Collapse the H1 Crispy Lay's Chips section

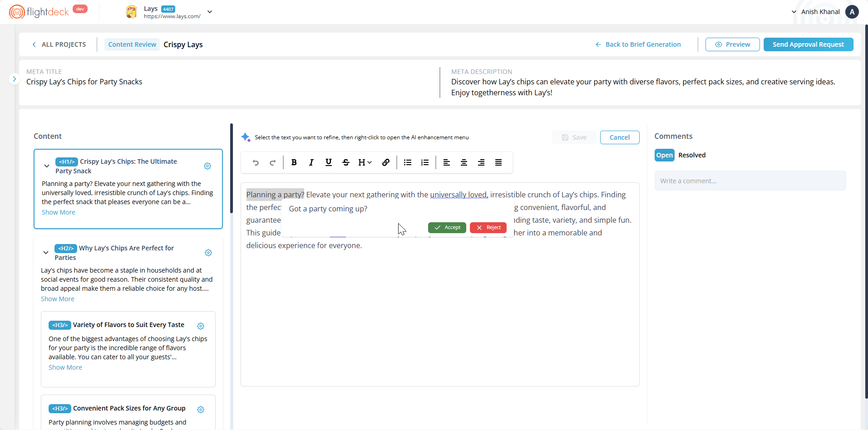pyautogui.click(x=47, y=166)
